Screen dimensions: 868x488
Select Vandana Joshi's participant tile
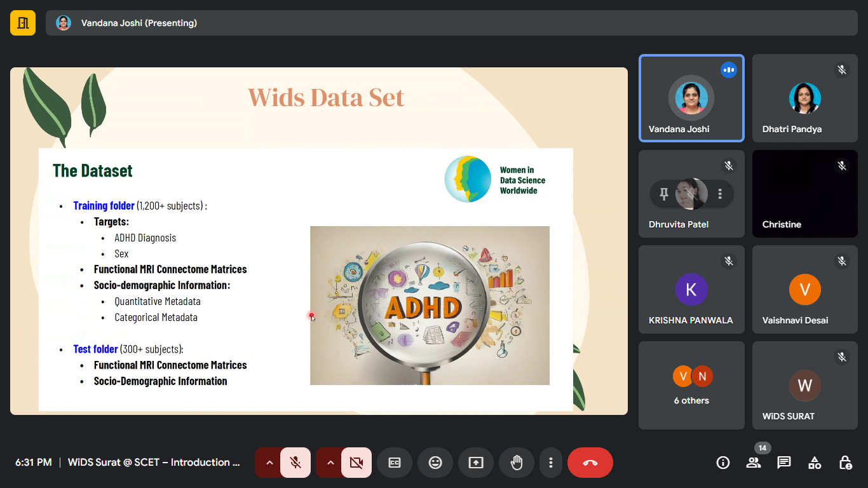pos(691,98)
